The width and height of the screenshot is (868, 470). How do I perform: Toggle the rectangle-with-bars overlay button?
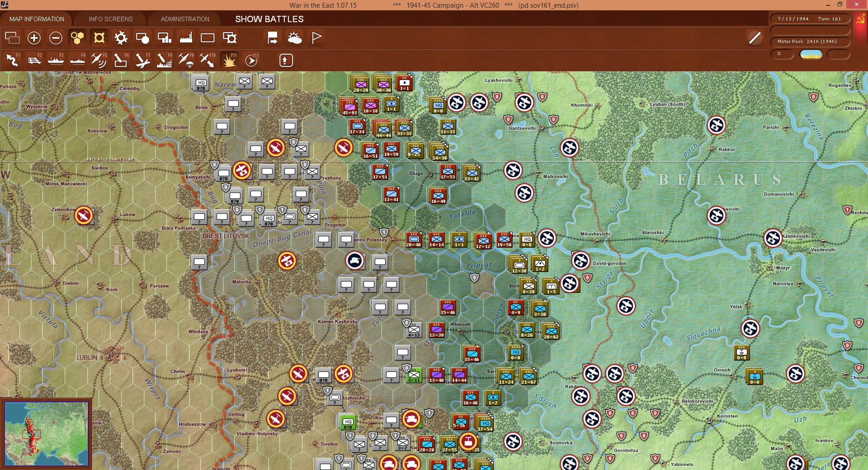164,38
